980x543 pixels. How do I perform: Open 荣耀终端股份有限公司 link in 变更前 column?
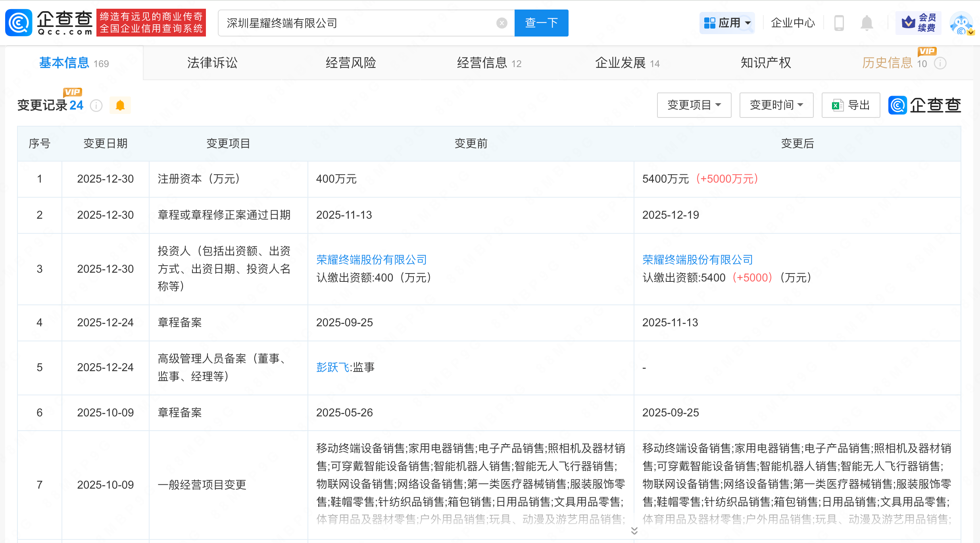pyautogui.click(x=371, y=260)
